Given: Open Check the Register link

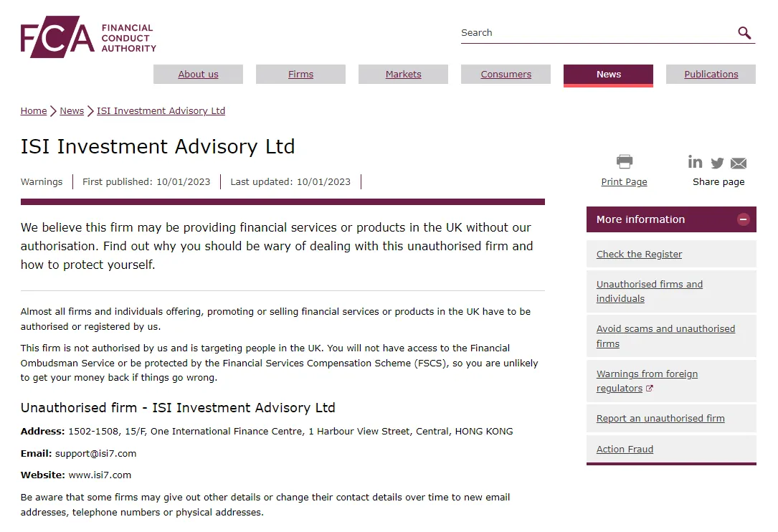Looking at the screenshot, I should pyautogui.click(x=639, y=254).
